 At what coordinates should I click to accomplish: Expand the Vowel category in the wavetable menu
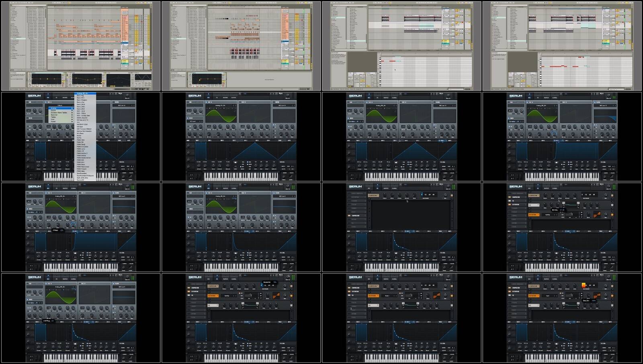coord(61,121)
